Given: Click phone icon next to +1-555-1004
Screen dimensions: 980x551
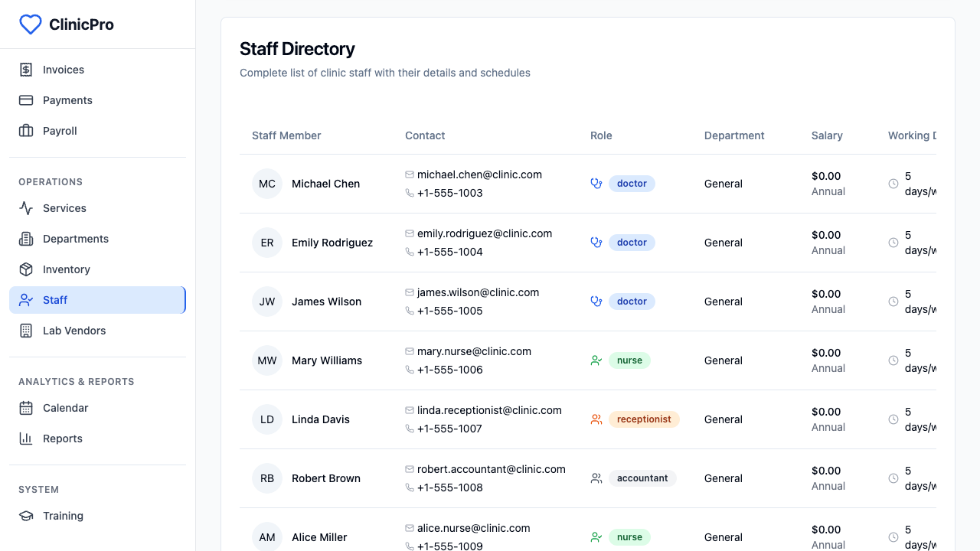Looking at the screenshot, I should coord(410,252).
